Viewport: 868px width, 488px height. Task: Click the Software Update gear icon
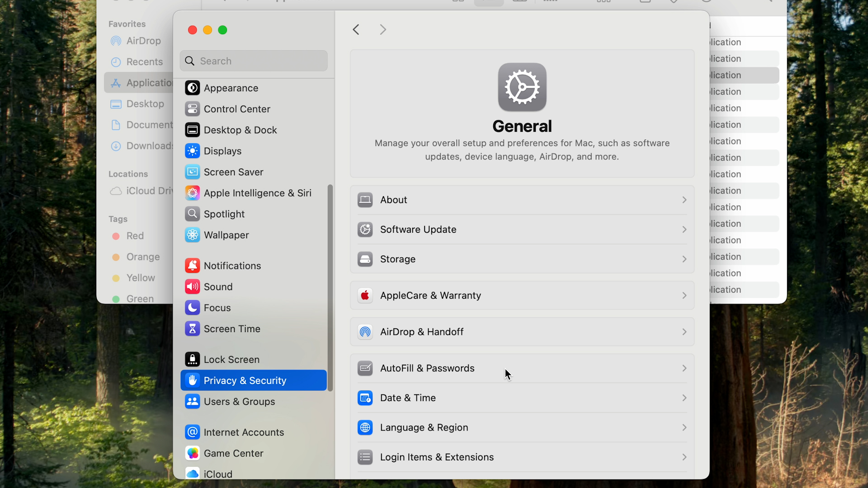click(x=365, y=230)
